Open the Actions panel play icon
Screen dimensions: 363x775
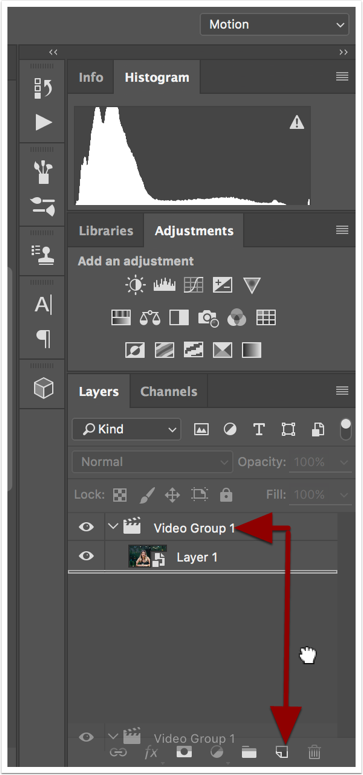(44, 123)
